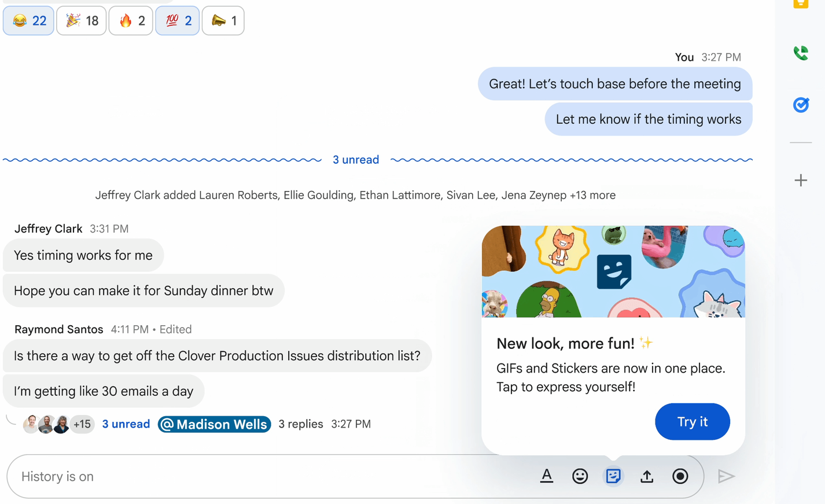Toggle the megaphone emoji reaction
825x504 pixels.
pos(223,21)
